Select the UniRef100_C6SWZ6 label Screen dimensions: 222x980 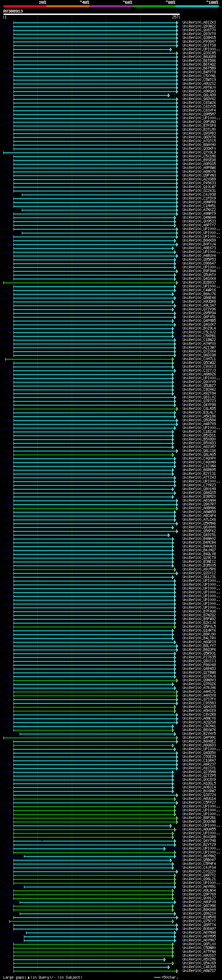point(199,103)
